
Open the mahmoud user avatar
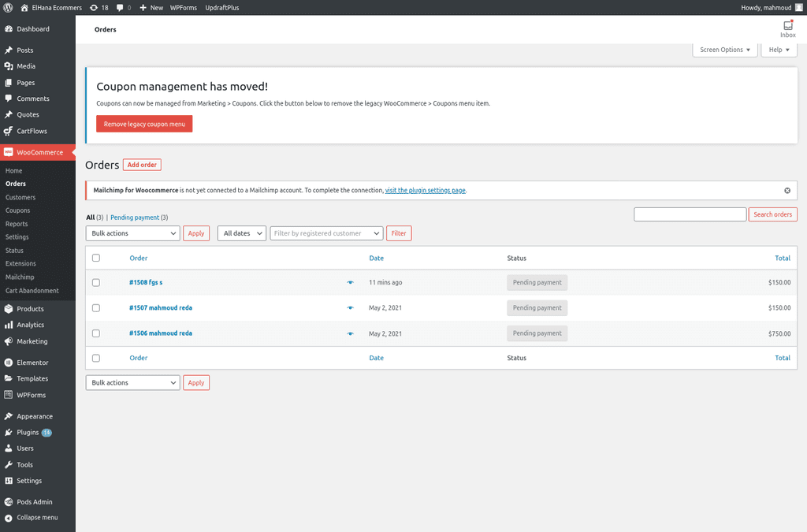click(798, 7)
